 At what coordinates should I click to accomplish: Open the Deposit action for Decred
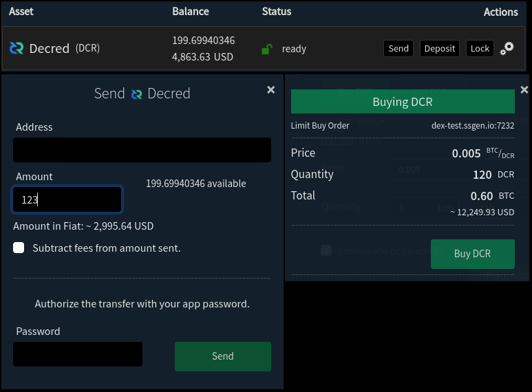tap(439, 49)
